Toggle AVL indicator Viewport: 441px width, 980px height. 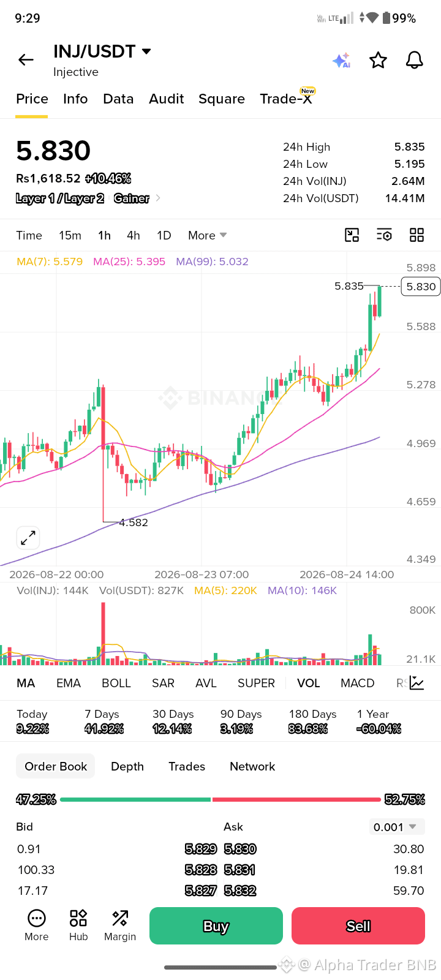(206, 683)
